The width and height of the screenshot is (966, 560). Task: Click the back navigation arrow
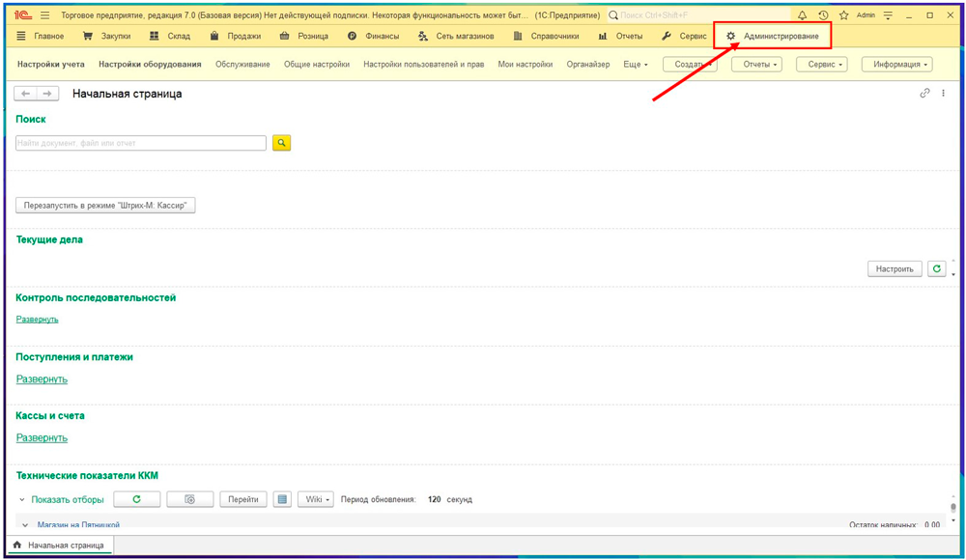point(26,94)
